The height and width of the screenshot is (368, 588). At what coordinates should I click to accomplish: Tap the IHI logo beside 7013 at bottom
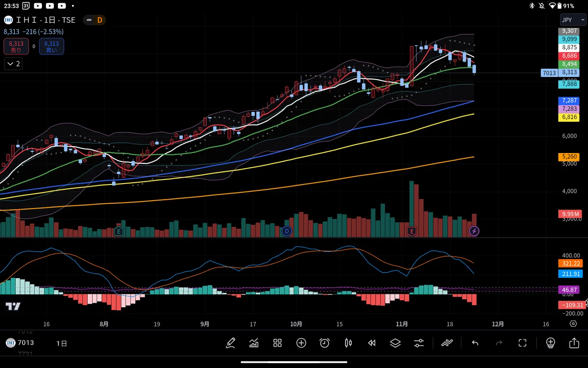click(10, 342)
